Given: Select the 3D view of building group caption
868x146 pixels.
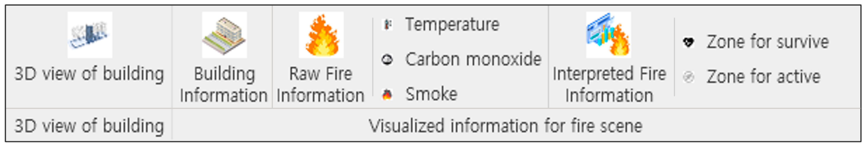Looking at the screenshot, I should (x=89, y=126).
